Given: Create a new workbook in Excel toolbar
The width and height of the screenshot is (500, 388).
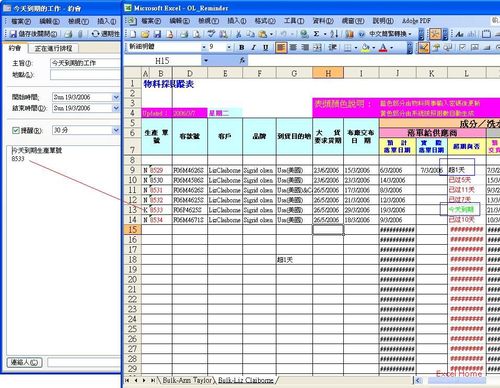Looking at the screenshot, I should 133,34.
